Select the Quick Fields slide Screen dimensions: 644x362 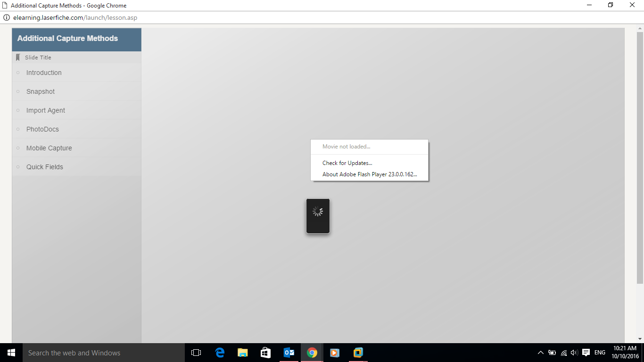[x=76, y=167]
